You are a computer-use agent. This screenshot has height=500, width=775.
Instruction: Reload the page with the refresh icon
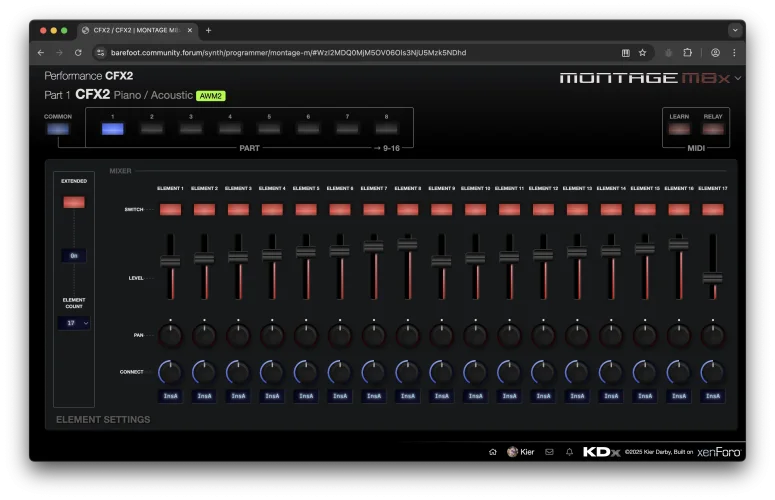click(78, 53)
